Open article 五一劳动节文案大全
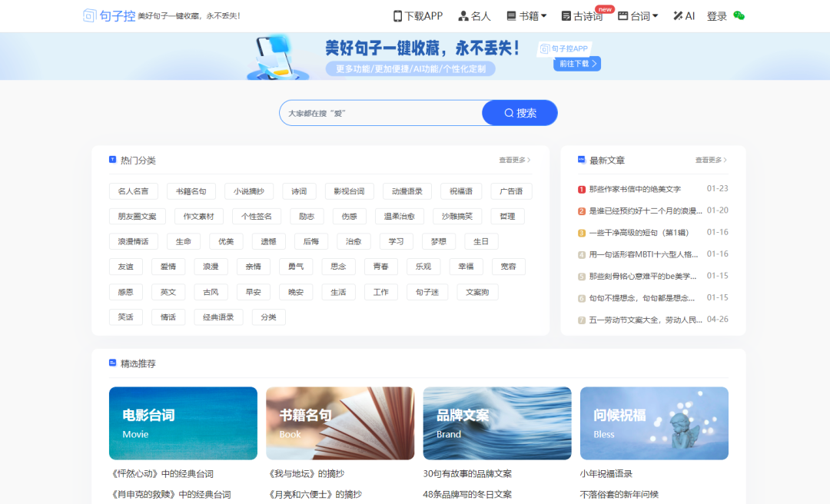The width and height of the screenshot is (830, 504). tap(646, 320)
